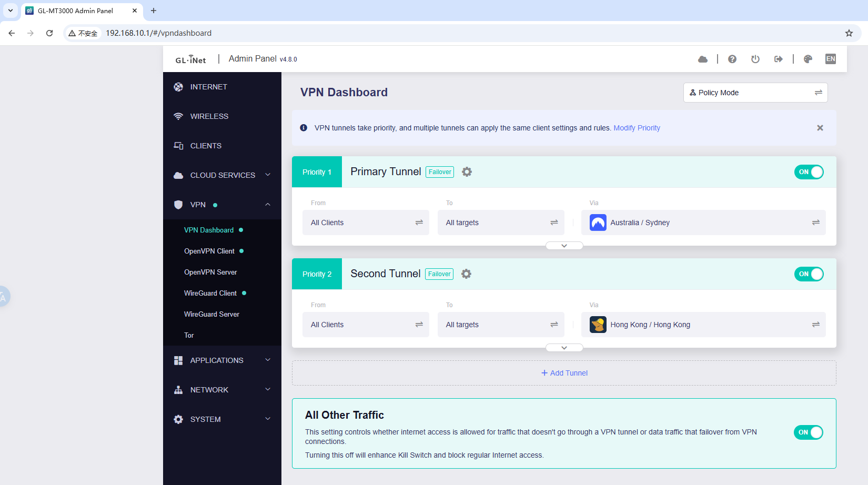Viewport: 868px width, 485px height.
Task: Disable the Second Tunnel switch
Action: [809, 274]
